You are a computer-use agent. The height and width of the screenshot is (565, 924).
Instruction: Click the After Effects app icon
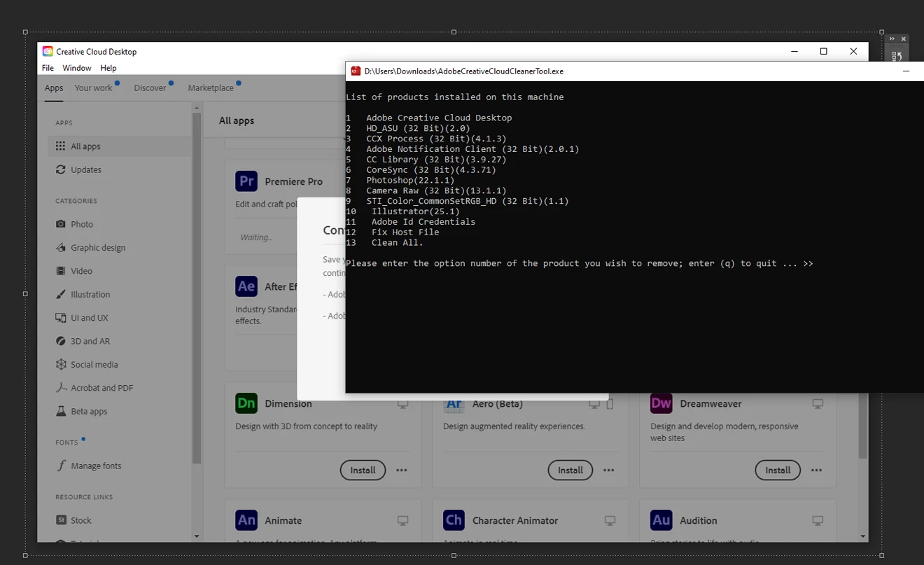246,286
